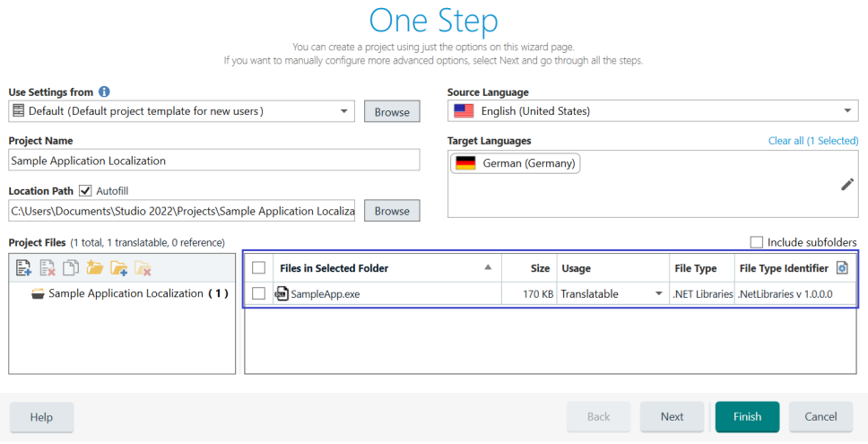This screenshot has height=444, width=868.
Task: Click the Usage column header
Action: pos(612,268)
